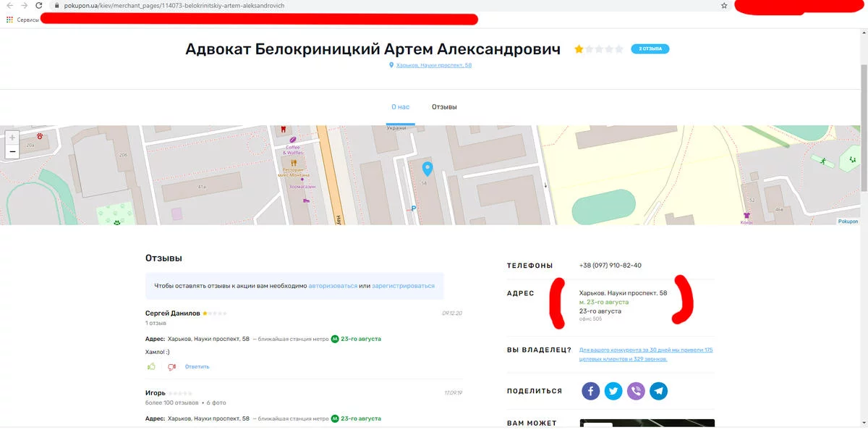Viewport: 868px width, 430px height.
Task: Click reviewer name Сергей Данилов
Action: tap(173, 313)
